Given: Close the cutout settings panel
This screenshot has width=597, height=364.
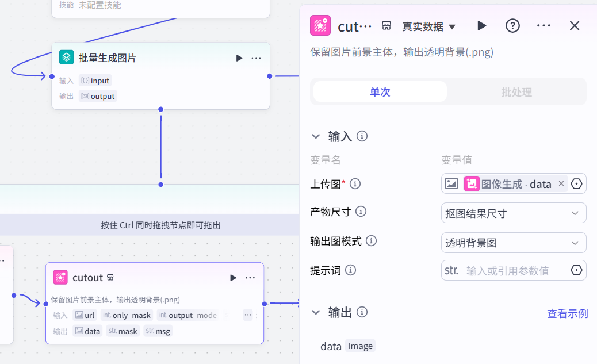Looking at the screenshot, I should [574, 25].
